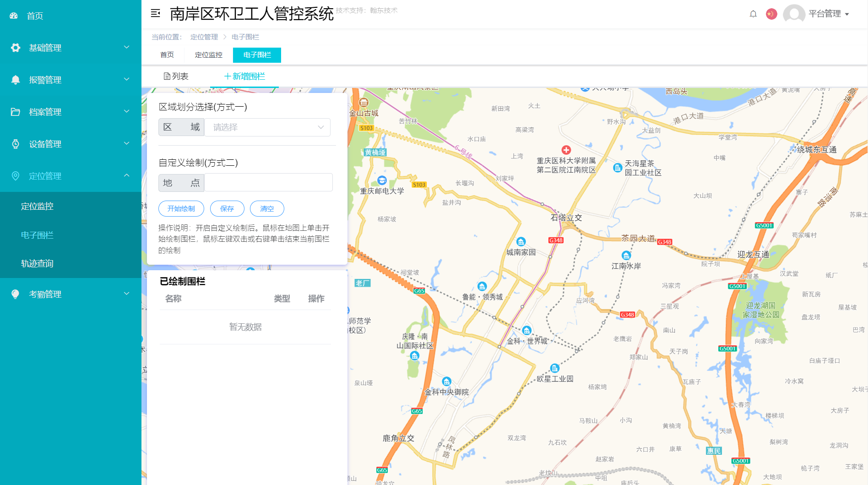
Task: Toggle the sidebar collapse hamburger icon
Action: coord(156,13)
